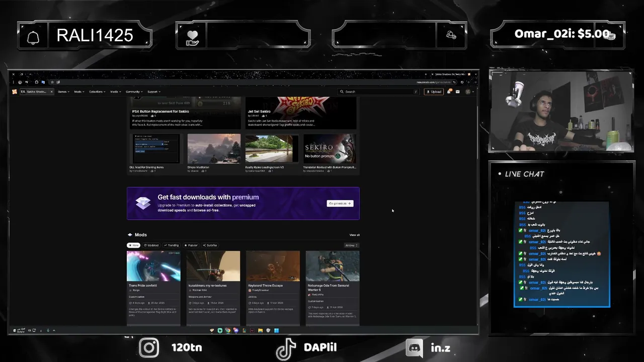The height and width of the screenshot is (362, 644).
Task: Open the Trans Pride confetti mod image
Action: point(153,266)
